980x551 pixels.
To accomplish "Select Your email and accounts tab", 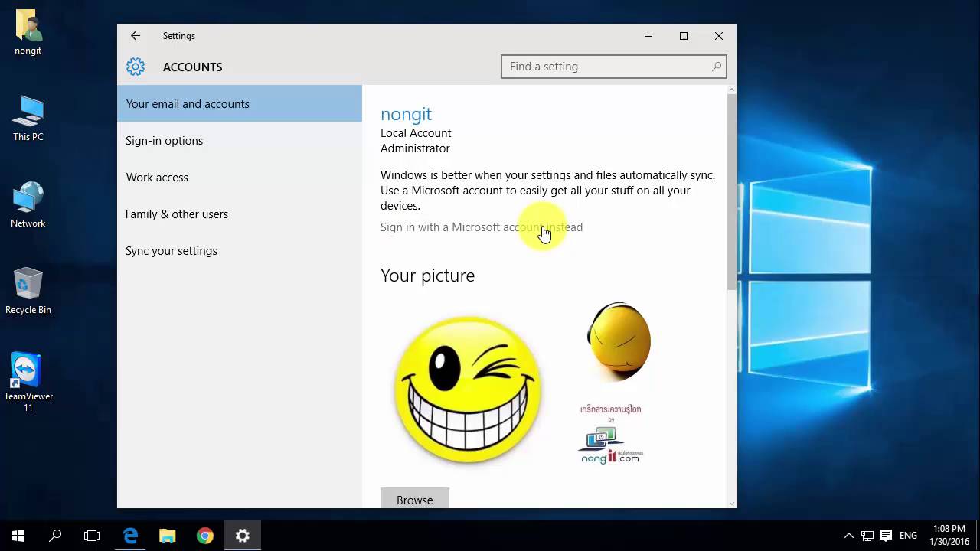I will click(240, 103).
